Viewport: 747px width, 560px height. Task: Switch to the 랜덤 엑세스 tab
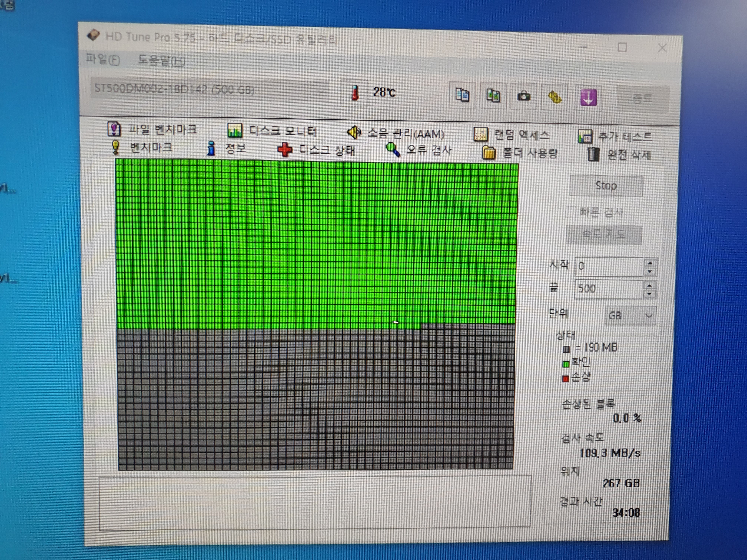pos(512,135)
